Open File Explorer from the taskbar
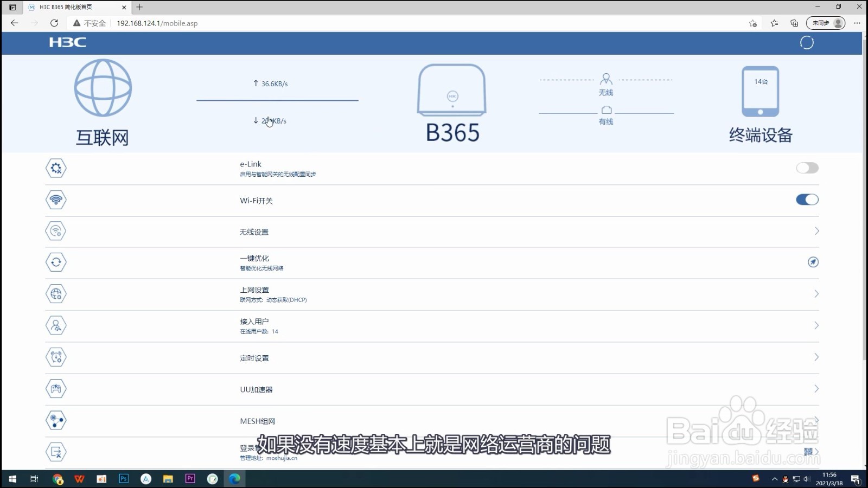 (168, 479)
